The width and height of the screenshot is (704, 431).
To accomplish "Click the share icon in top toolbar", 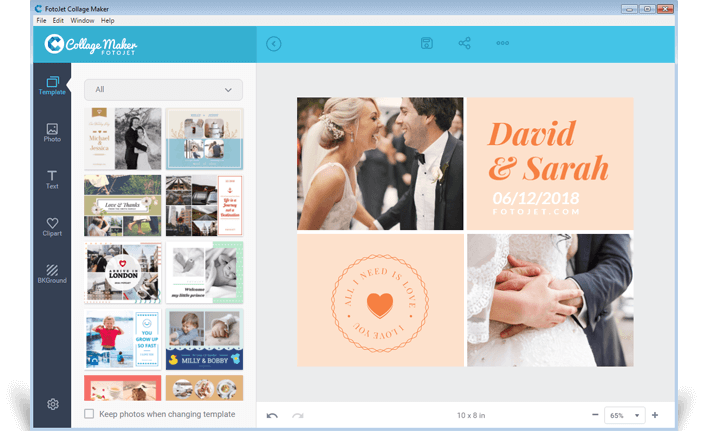I will [x=465, y=43].
